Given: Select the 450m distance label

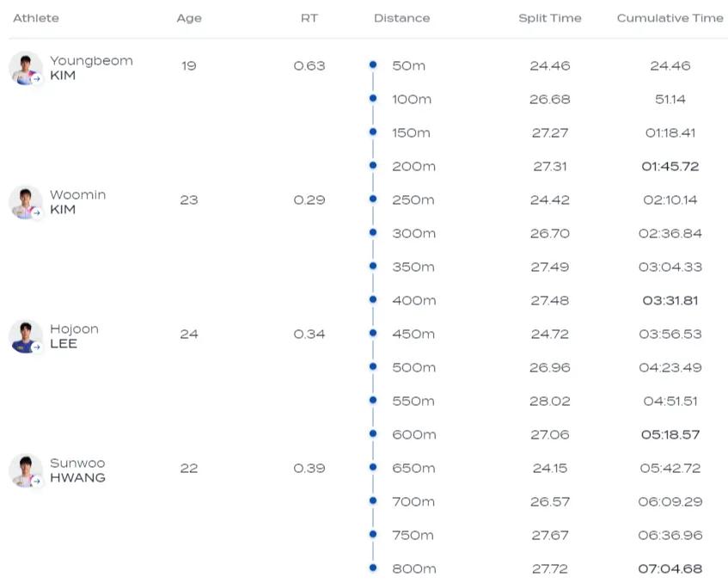Looking at the screenshot, I should pyautogui.click(x=413, y=334).
